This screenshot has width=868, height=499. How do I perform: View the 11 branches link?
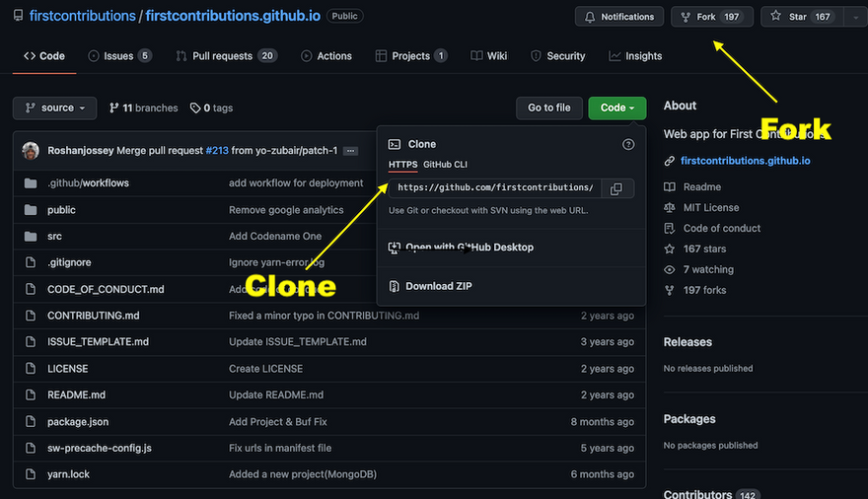click(143, 108)
